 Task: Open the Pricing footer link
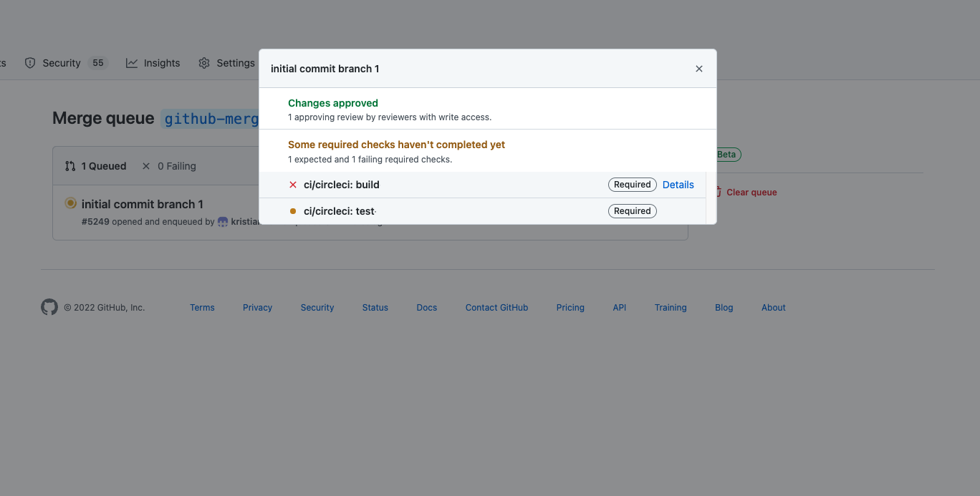[570, 307]
